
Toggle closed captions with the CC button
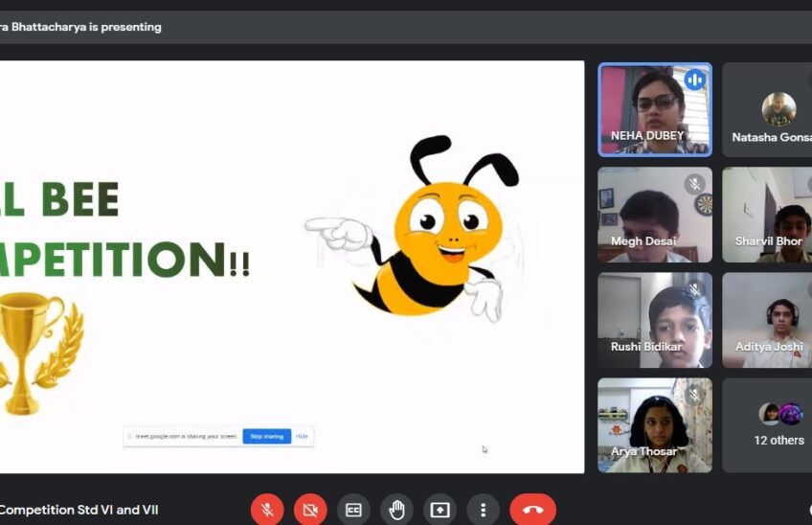coord(353,510)
